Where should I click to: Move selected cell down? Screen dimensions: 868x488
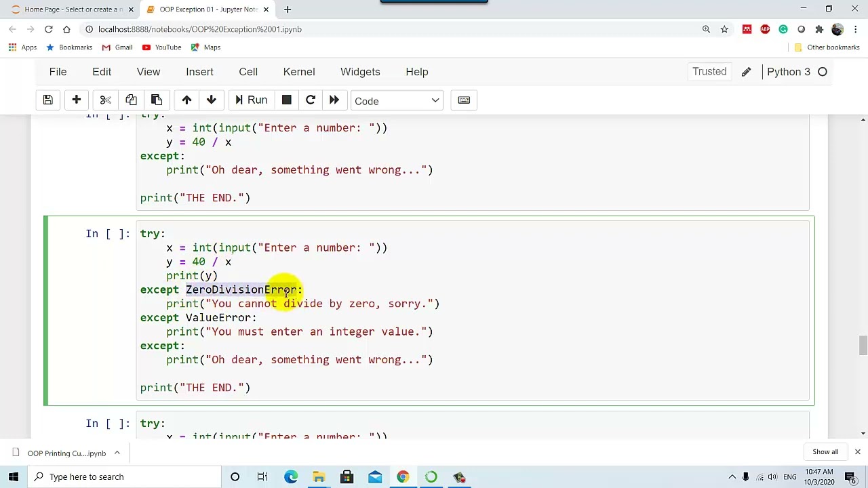click(x=212, y=100)
